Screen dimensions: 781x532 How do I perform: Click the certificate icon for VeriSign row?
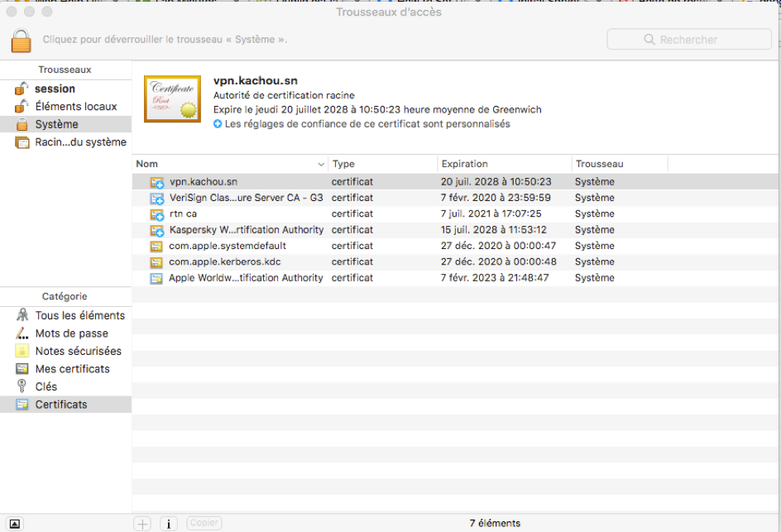[157, 199]
